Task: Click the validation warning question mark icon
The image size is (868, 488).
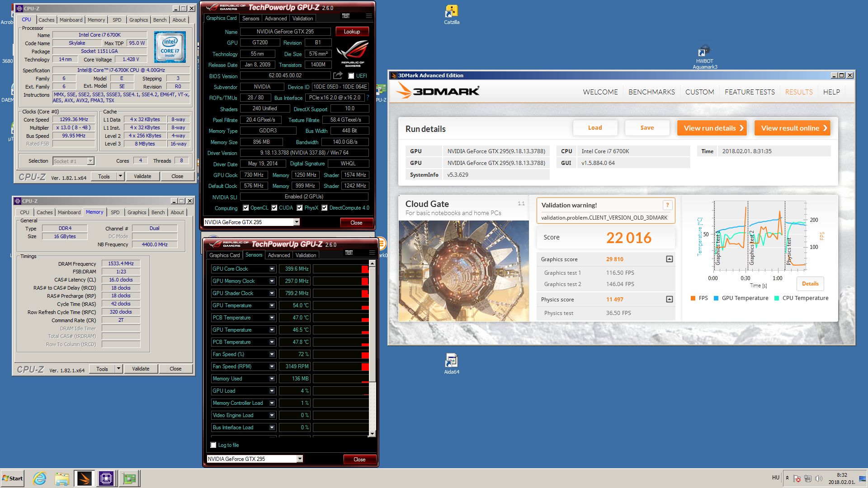Action: coord(667,205)
